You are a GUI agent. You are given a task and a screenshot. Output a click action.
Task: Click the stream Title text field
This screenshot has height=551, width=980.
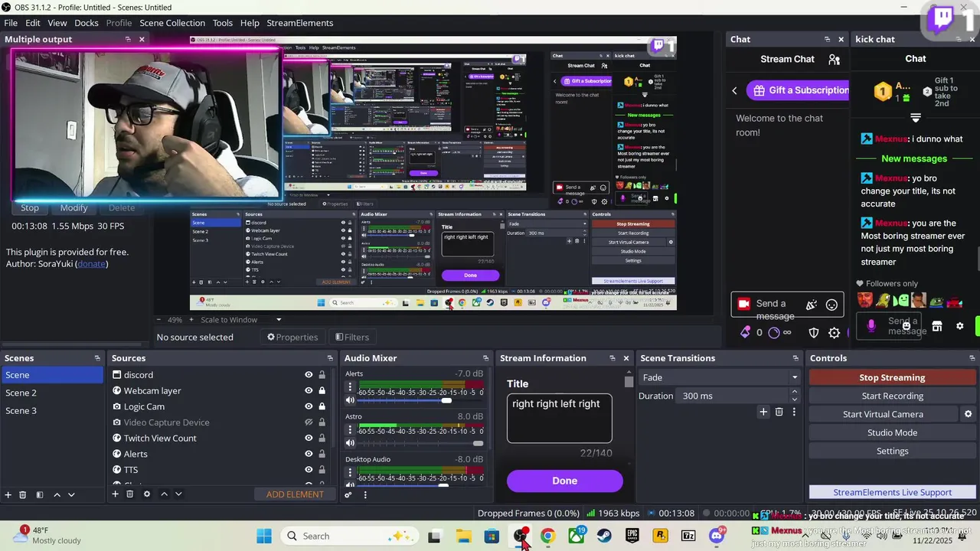click(559, 419)
